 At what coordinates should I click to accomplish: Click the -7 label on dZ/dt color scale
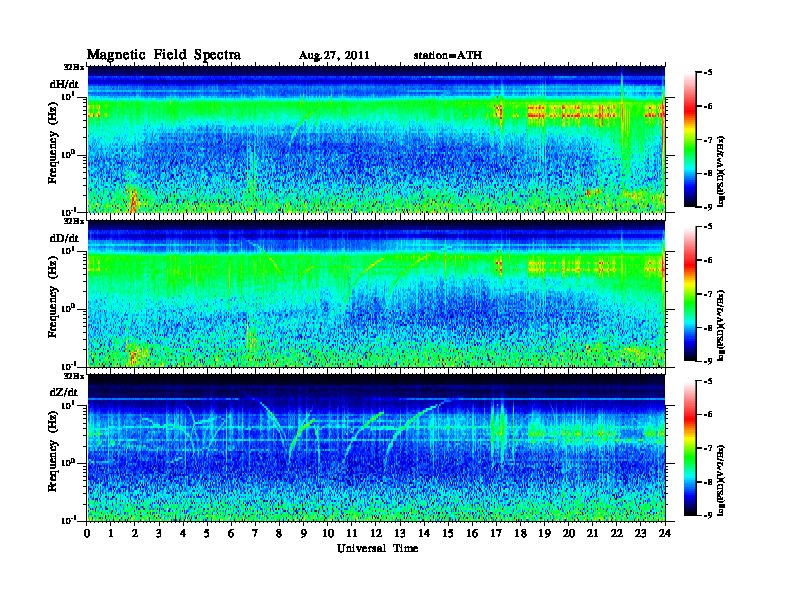[x=708, y=448]
